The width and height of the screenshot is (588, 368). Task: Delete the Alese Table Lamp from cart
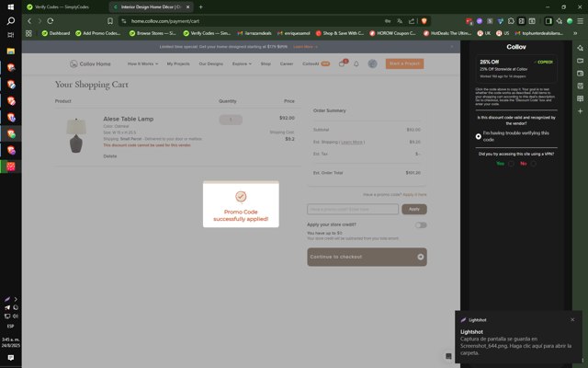click(x=110, y=156)
